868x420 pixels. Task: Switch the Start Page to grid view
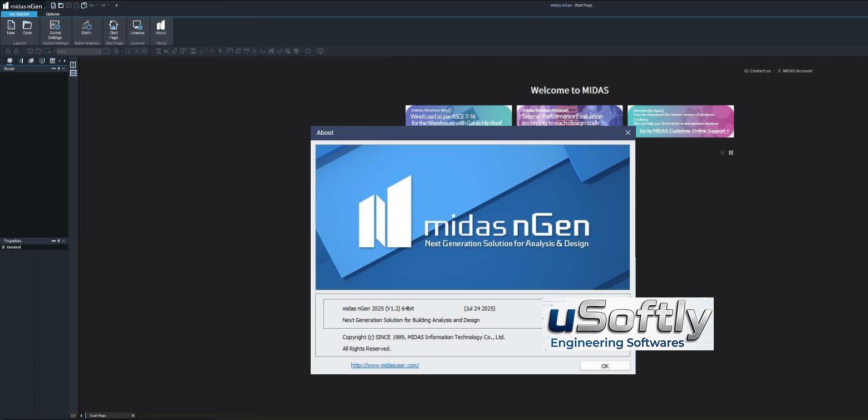[731, 153]
